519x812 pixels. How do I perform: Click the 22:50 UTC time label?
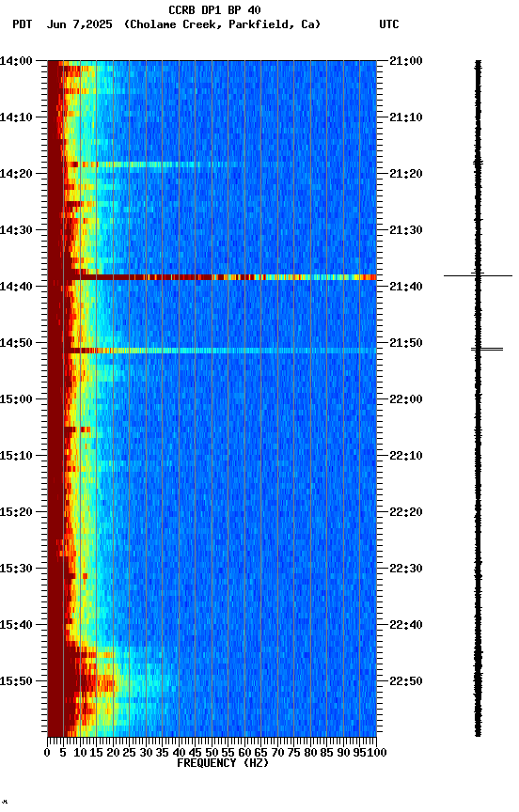[405, 681]
